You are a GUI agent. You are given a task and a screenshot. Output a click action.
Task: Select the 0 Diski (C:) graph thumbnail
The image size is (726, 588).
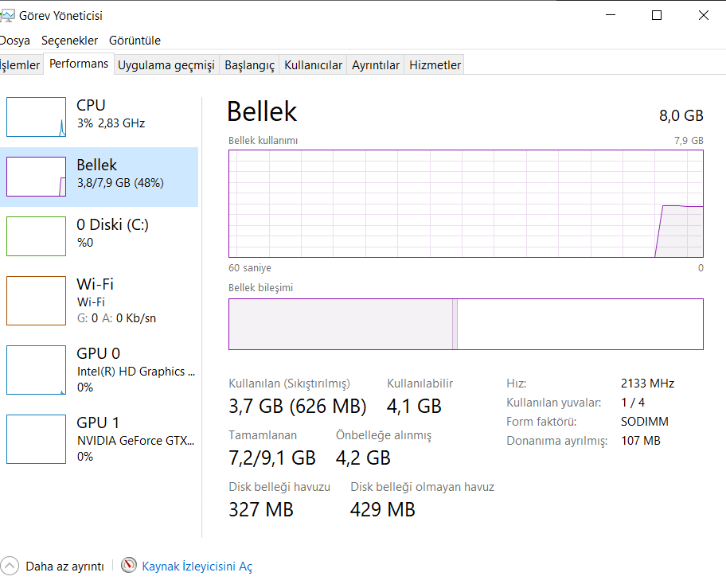(36, 236)
